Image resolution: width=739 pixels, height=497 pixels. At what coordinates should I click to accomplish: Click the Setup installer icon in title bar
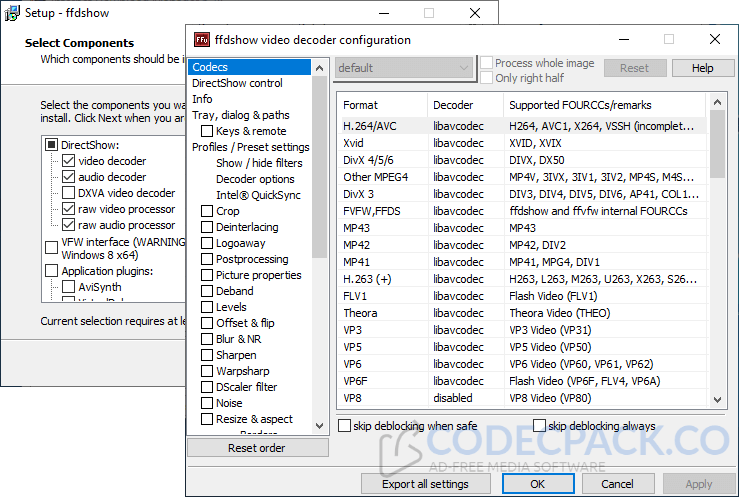[12, 13]
